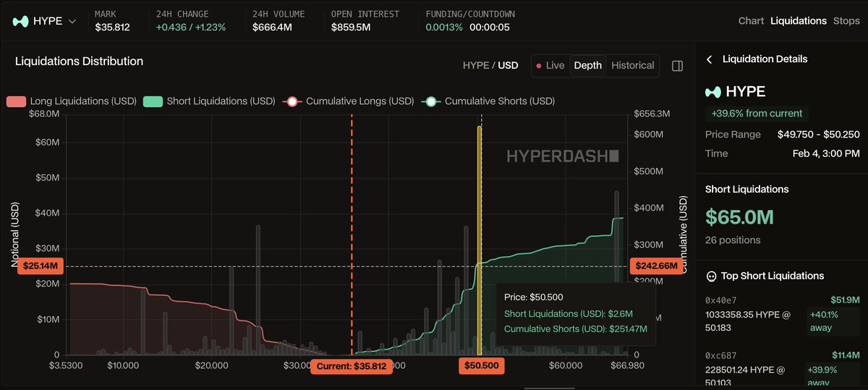
Task: Click the +40.1% away badge
Action: pyautogui.click(x=834, y=321)
